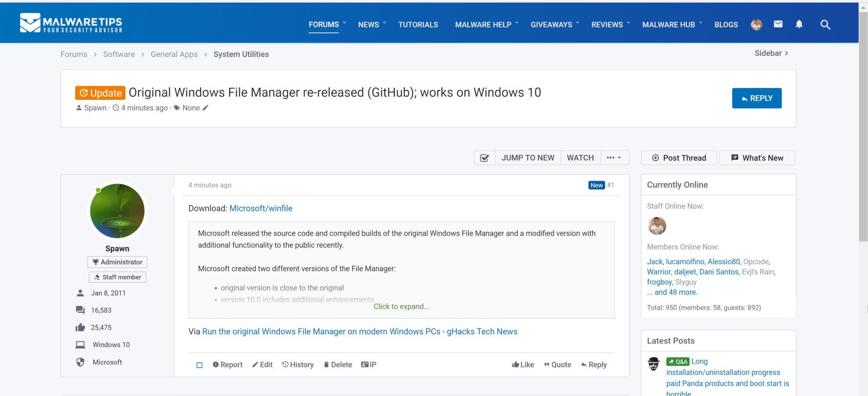Image resolution: width=868 pixels, height=396 pixels.
Task: Open the Sidebar toggle link
Action: pyautogui.click(x=771, y=53)
